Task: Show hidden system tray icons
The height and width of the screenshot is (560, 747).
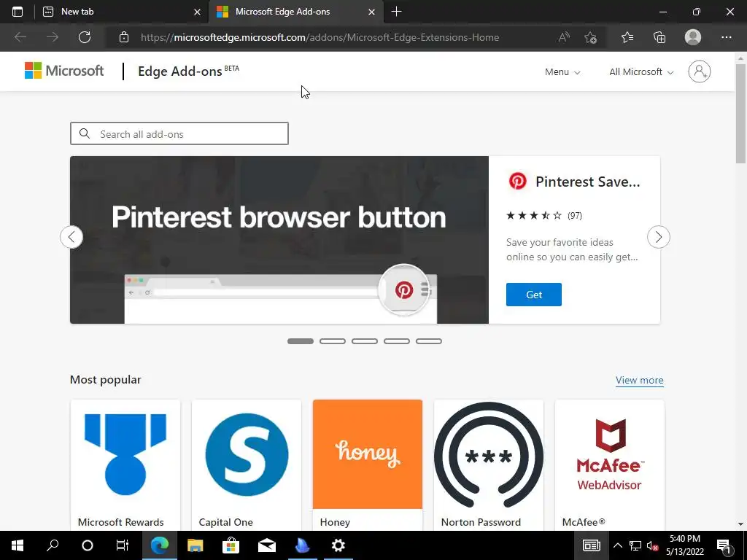Action: [x=617, y=545]
